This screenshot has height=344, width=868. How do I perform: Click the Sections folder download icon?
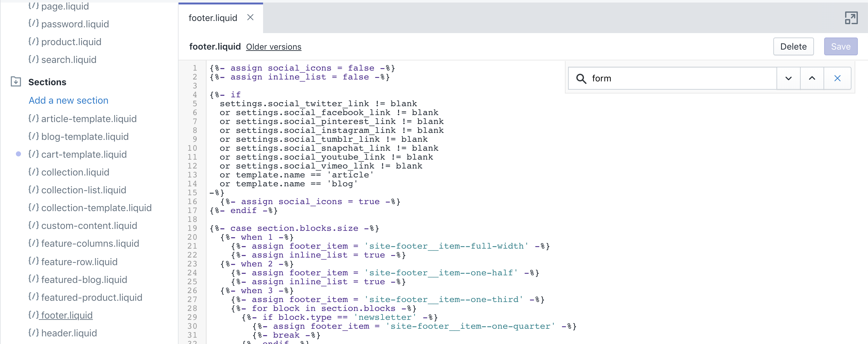16,82
